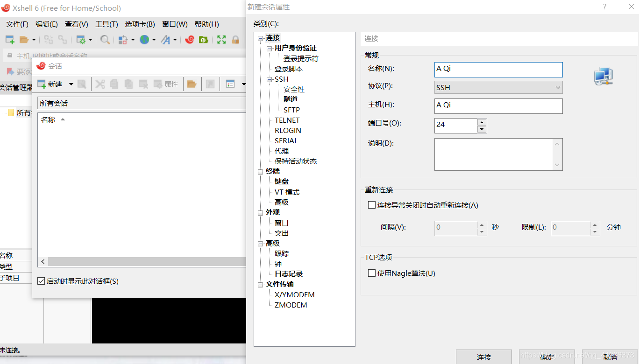The height and width of the screenshot is (364, 639).
Task: Select 登录提示符 in the category tree
Action: [x=301, y=59]
